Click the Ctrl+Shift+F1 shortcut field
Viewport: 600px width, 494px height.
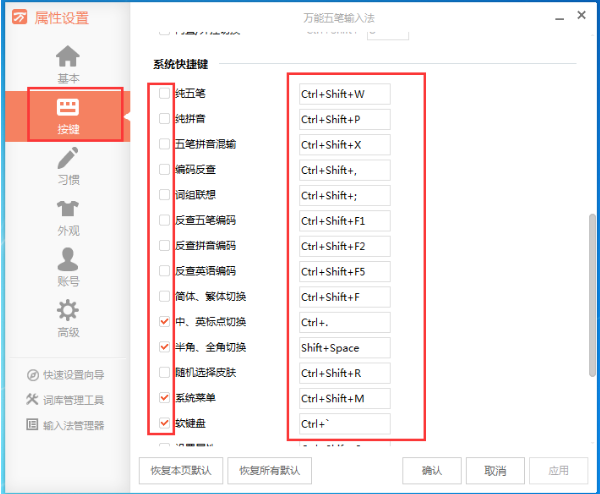point(344,221)
